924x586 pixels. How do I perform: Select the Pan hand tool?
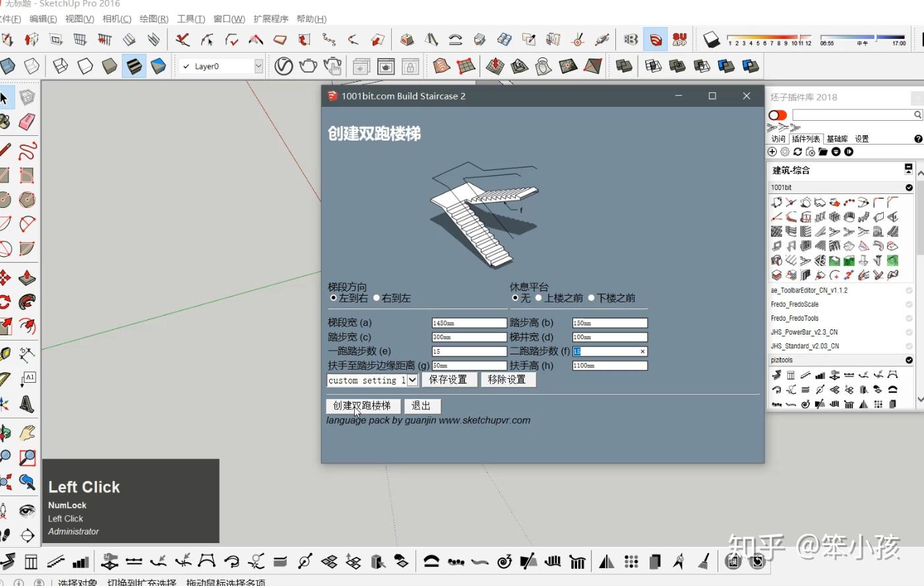[x=26, y=433]
